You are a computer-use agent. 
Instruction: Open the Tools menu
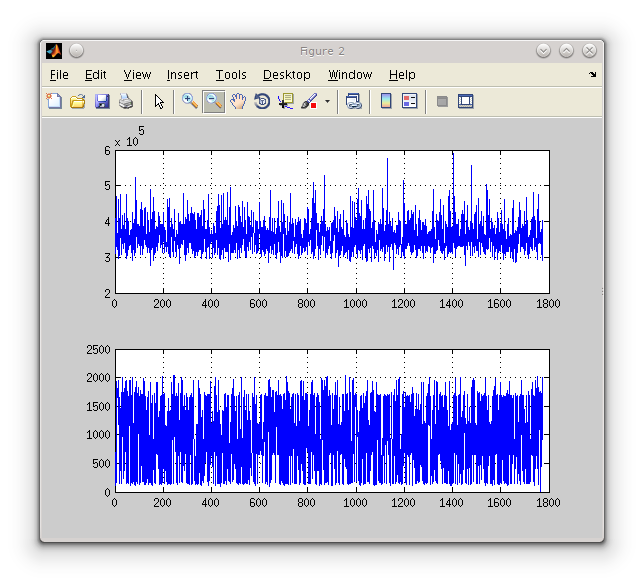(231, 75)
